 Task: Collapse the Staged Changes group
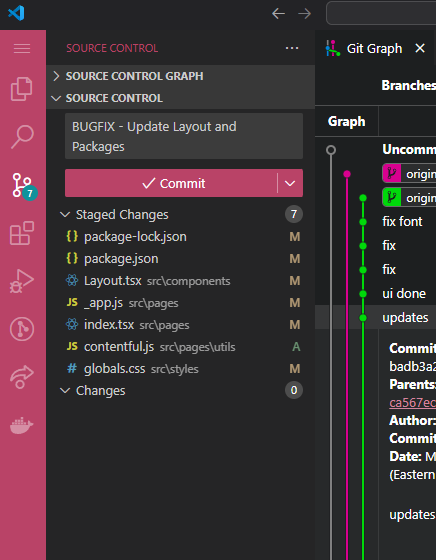[x=65, y=215]
